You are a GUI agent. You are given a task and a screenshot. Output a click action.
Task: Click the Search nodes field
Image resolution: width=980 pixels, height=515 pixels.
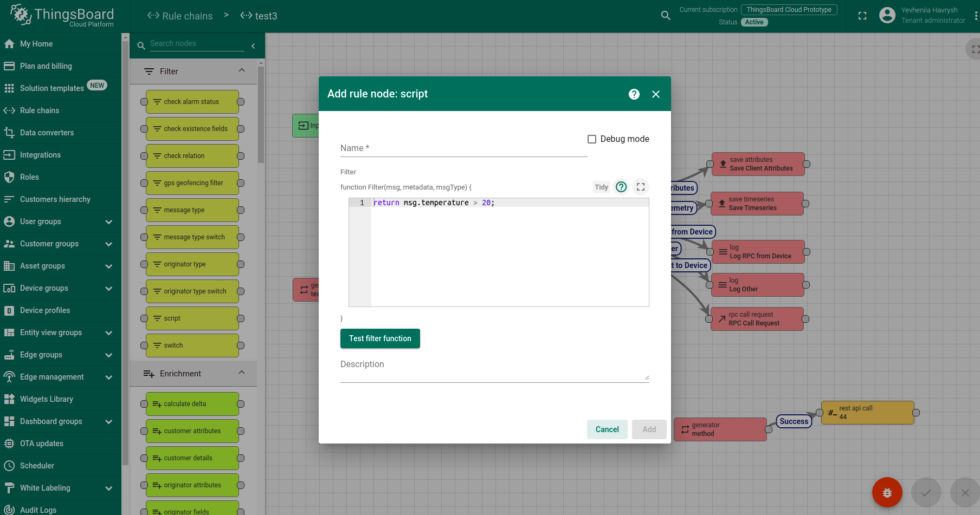[197, 44]
